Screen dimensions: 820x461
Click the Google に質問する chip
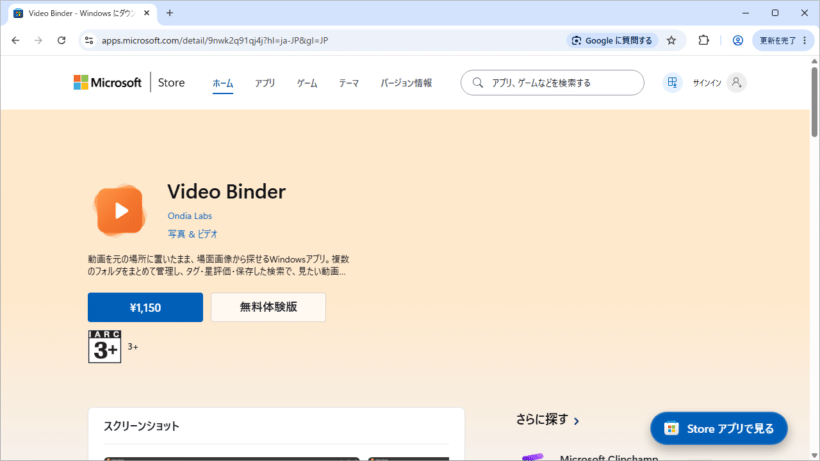click(x=612, y=40)
